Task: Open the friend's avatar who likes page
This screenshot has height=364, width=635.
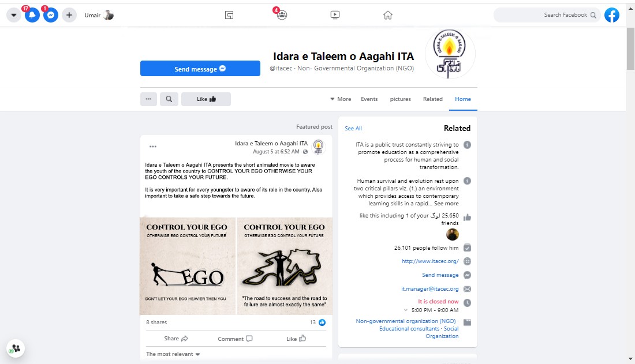Action: 453,234
